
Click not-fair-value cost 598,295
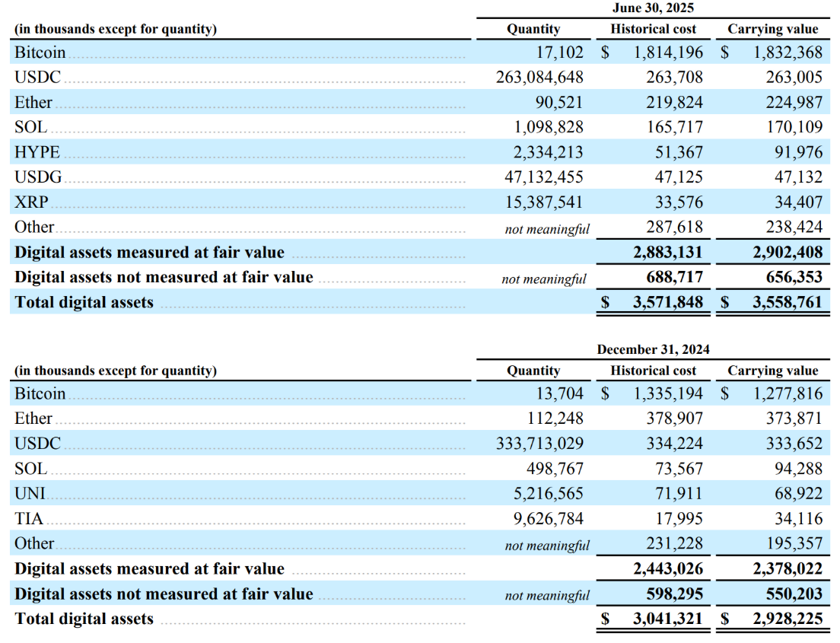674,594
